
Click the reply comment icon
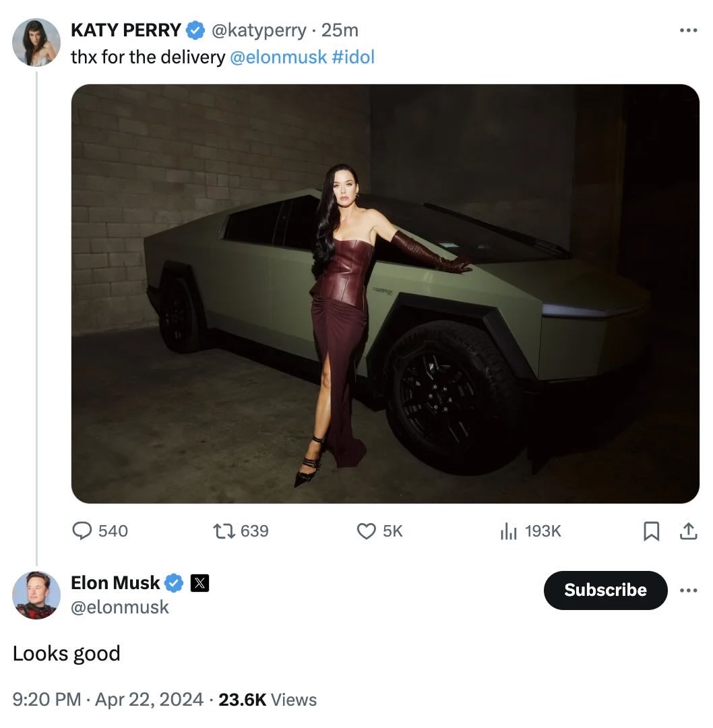coord(82,531)
